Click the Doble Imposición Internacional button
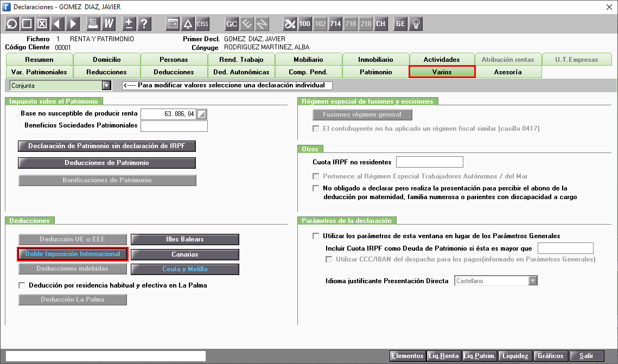Viewport: 618px width, 364px height. point(73,254)
